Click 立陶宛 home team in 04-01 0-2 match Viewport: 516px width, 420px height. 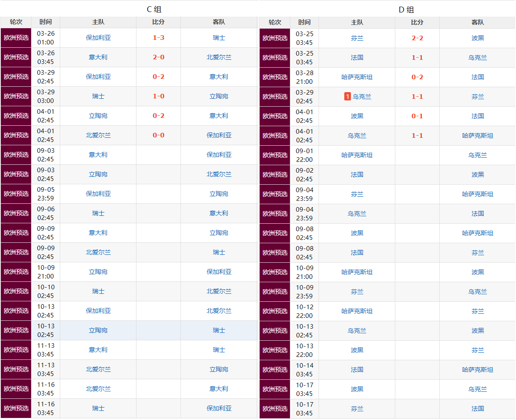tap(98, 116)
